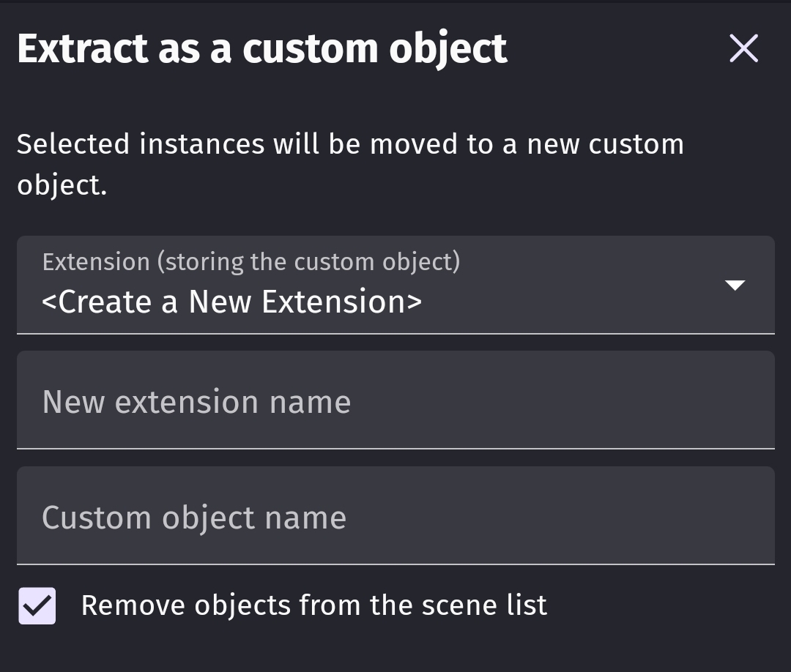Click the Remove objects from the scene list label
Screen dimensions: 791x672
314,605
